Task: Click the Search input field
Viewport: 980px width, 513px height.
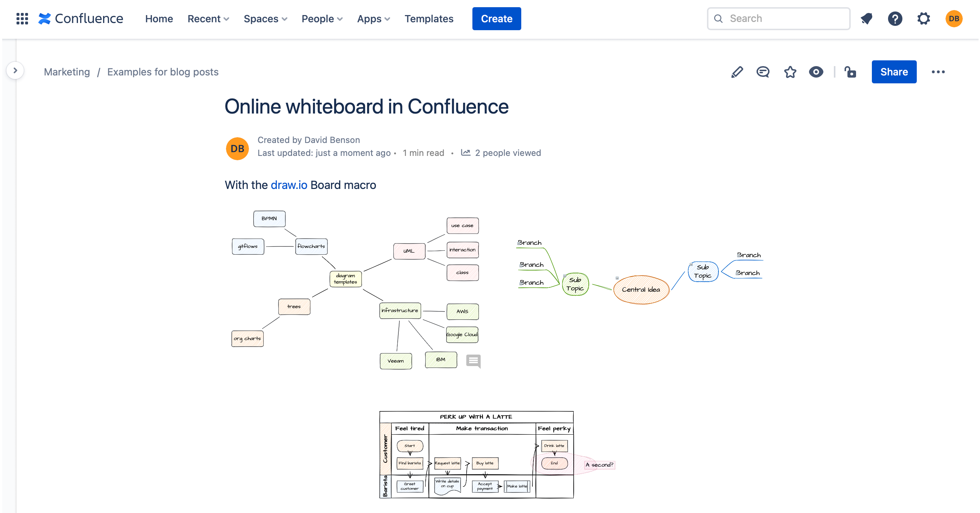Action: 778,18
